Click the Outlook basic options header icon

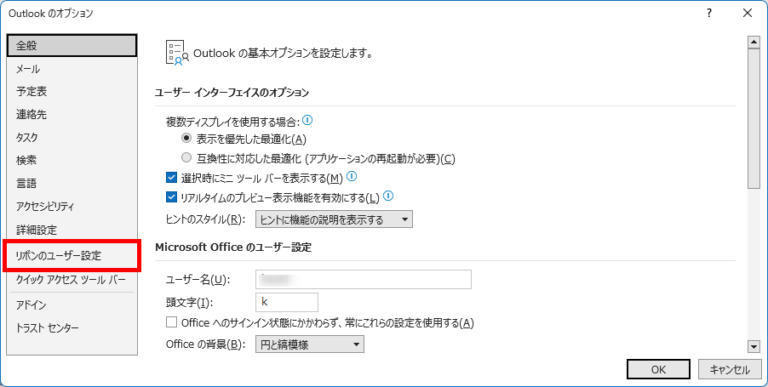[177, 52]
